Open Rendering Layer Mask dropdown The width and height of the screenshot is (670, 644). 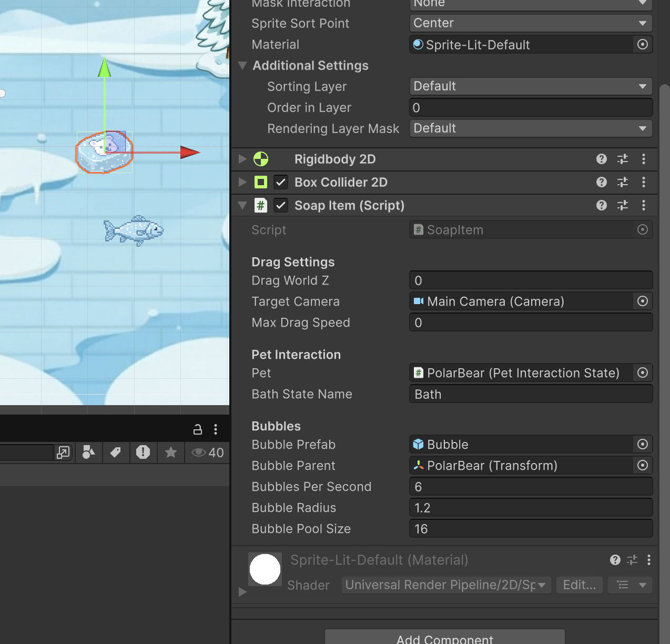[x=531, y=128]
